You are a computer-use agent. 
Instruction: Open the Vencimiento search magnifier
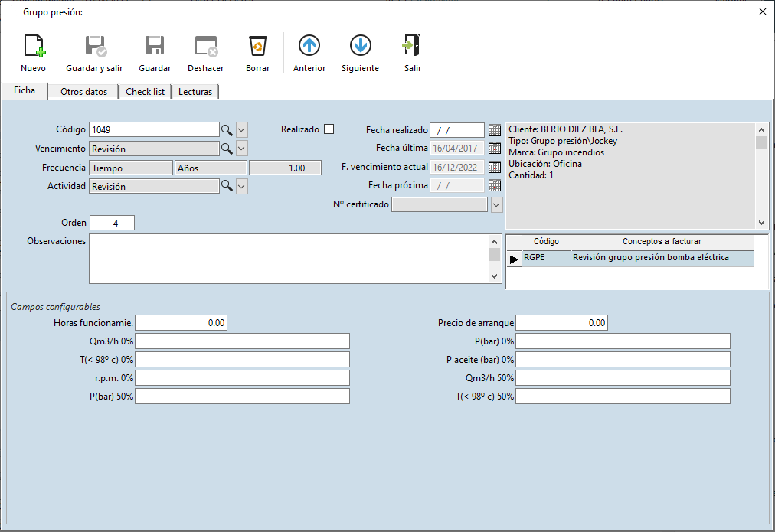pos(227,149)
